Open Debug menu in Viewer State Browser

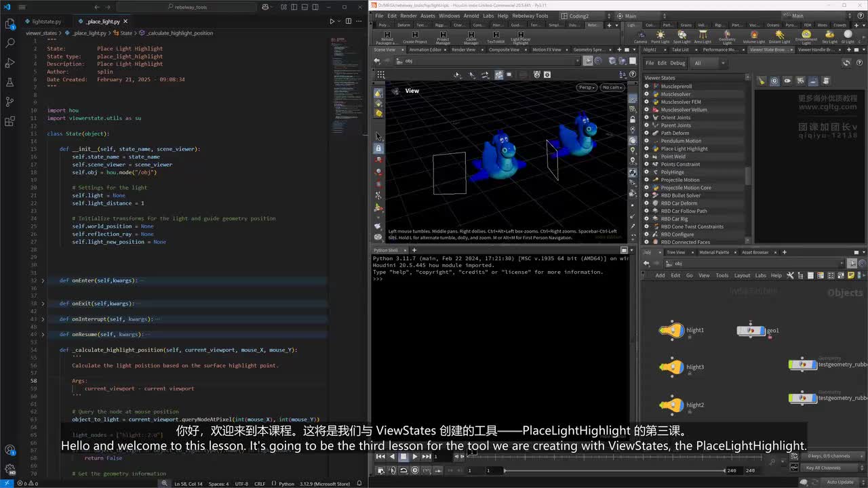click(x=677, y=63)
